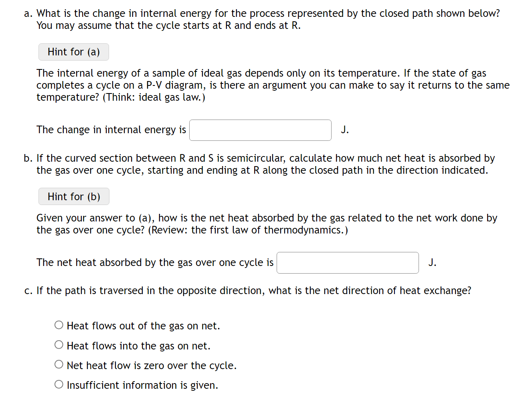Collapse the Hint for (b) panel
Viewport: 532px width, 404px height.
(x=73, y=196)
